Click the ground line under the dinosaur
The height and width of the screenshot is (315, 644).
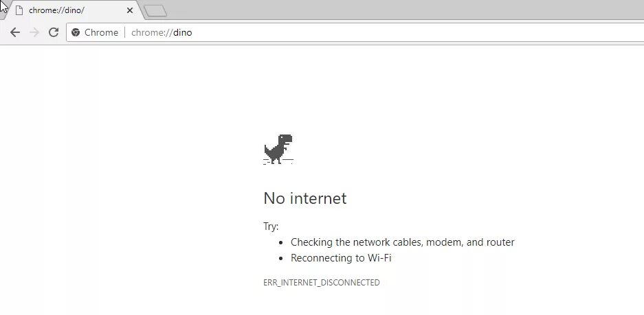point(278,163)
